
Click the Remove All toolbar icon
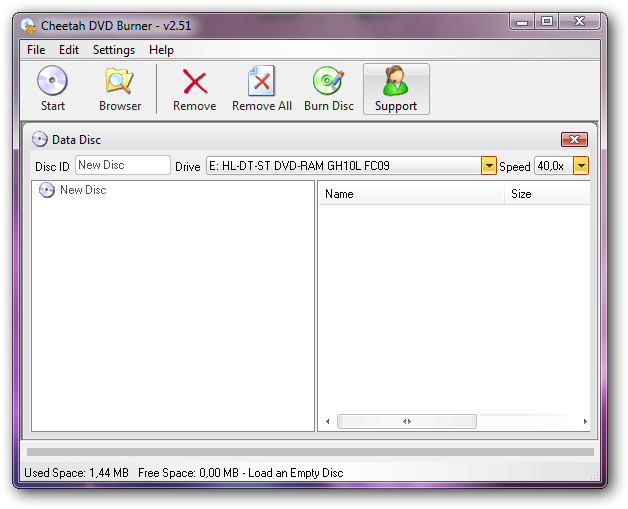[262, 81]
